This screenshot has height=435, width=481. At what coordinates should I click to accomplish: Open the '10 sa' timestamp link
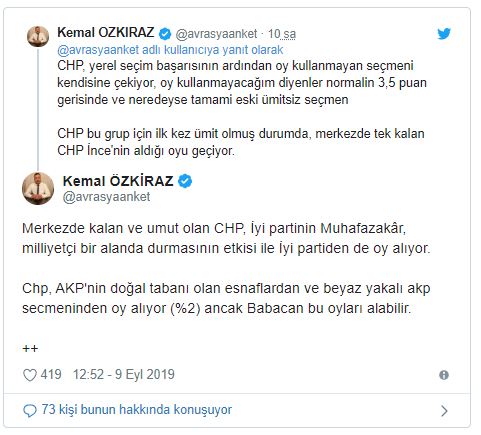(x=282, y=34)
